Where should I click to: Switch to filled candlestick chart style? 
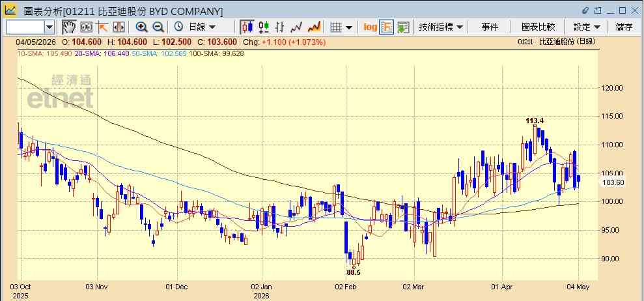[247, 27]
